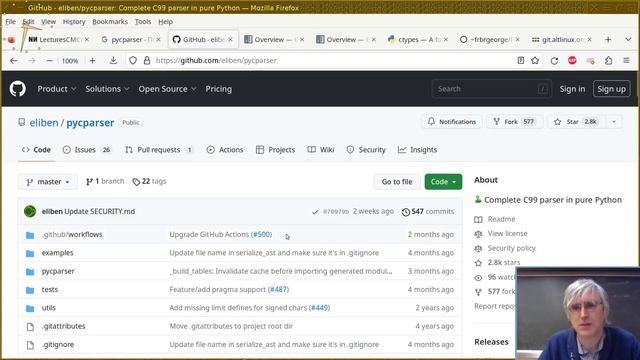
Task: View the 547 commits history
Action: [x=428, y=211]
